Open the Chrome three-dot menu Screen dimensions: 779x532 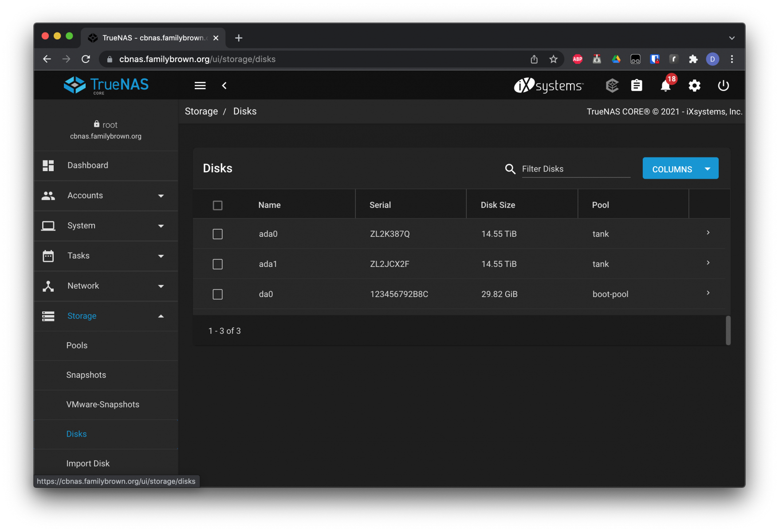pyautogui.click(x=732, y=59)
